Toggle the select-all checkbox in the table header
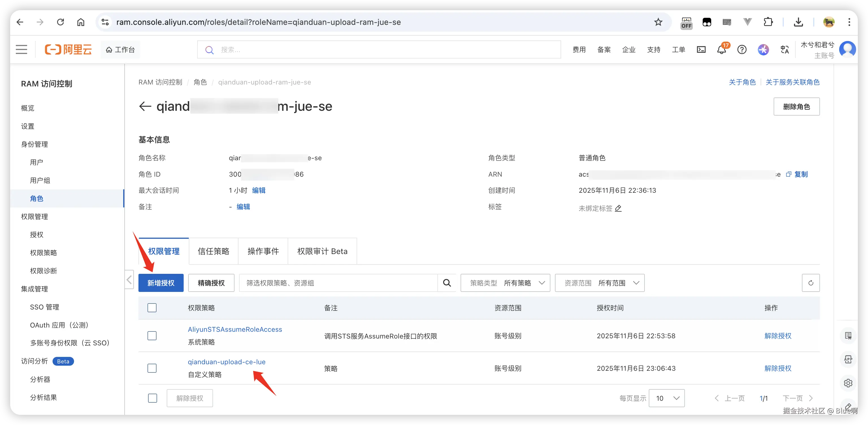Image resolution: width=868 pixels, height=425 pixels. tap(152, 308)
